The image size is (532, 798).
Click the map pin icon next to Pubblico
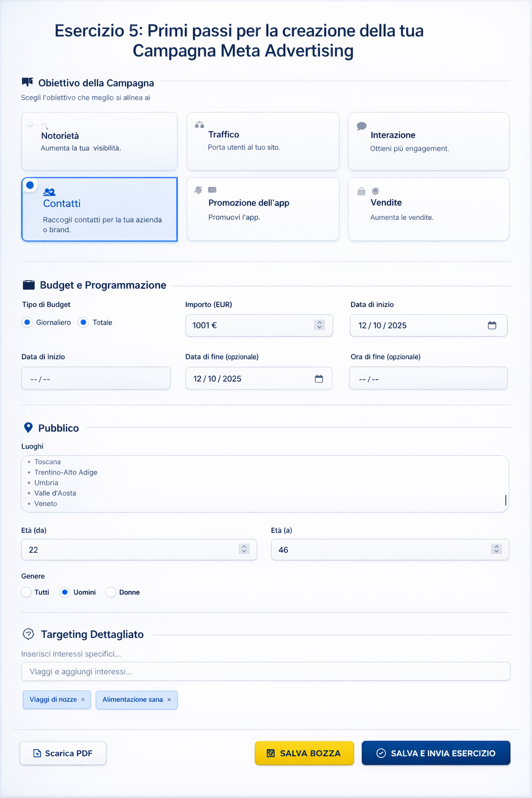tap(28, 427)
